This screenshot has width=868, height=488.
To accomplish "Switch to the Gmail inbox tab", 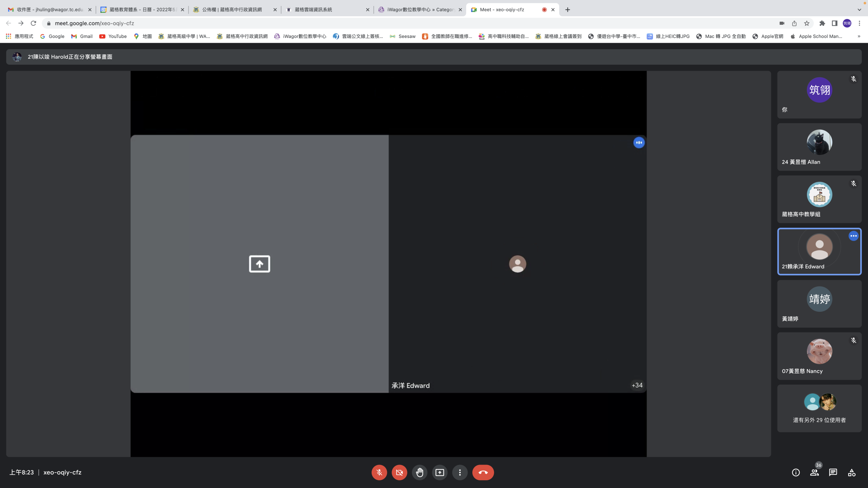I will (x=50, y=9).
